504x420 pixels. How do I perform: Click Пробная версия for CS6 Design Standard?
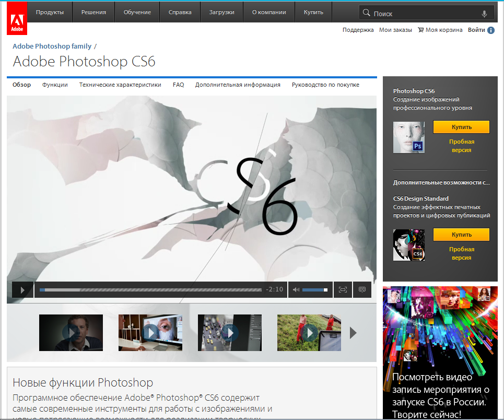click(461, 253)
